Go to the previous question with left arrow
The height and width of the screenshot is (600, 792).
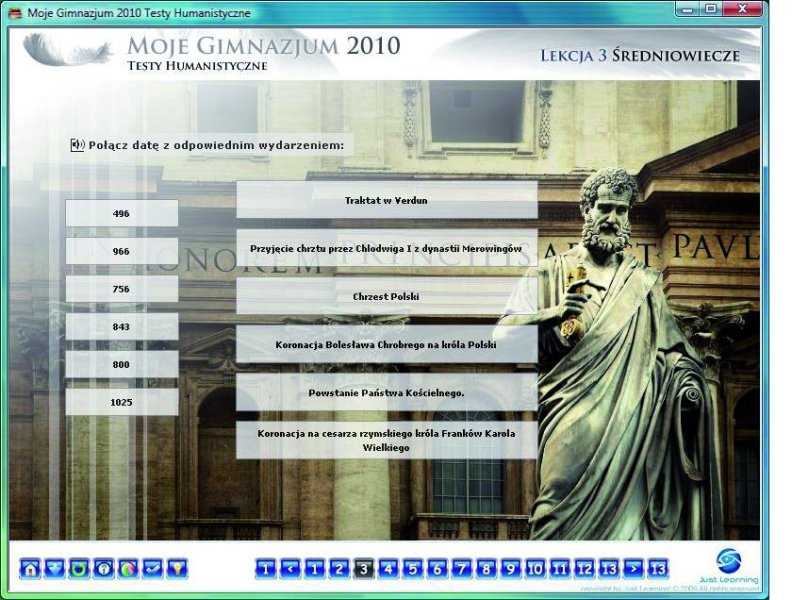tap(290, 569)
